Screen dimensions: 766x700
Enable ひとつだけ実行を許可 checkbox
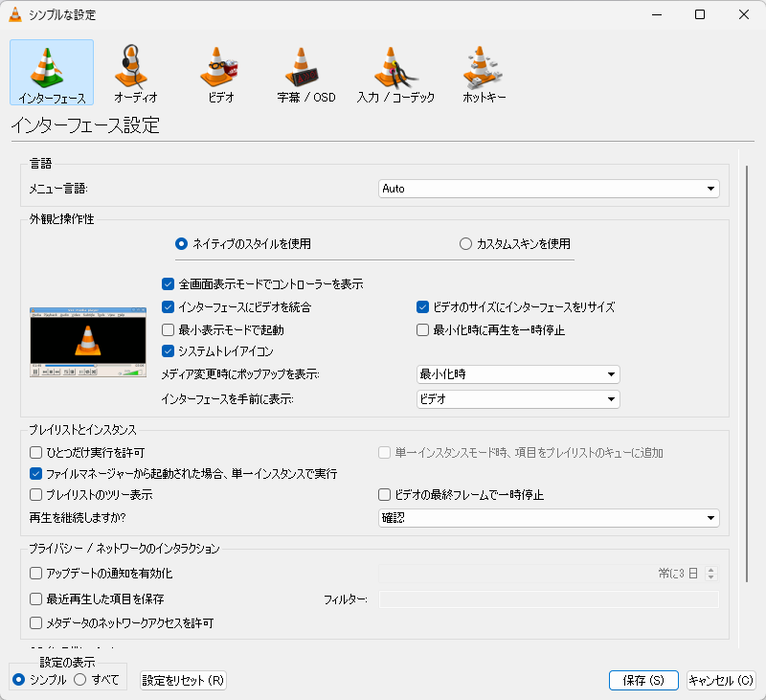(35, 452)
